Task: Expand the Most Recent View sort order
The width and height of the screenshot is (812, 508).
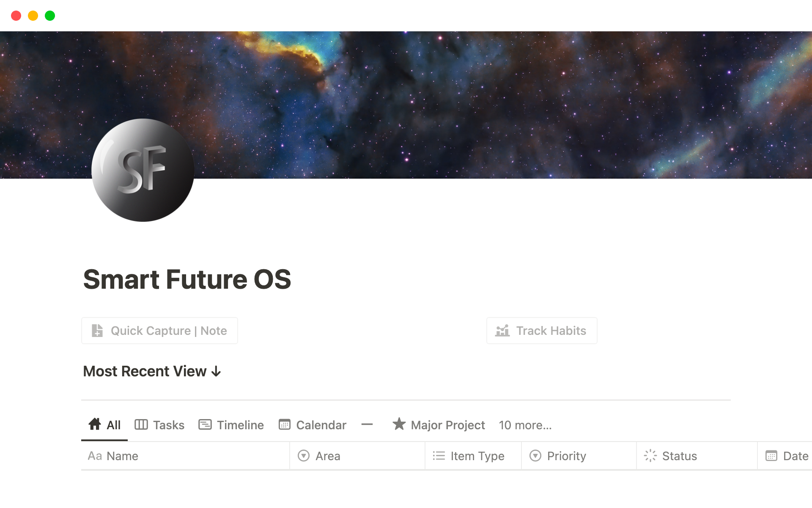Action: [215, 371]
